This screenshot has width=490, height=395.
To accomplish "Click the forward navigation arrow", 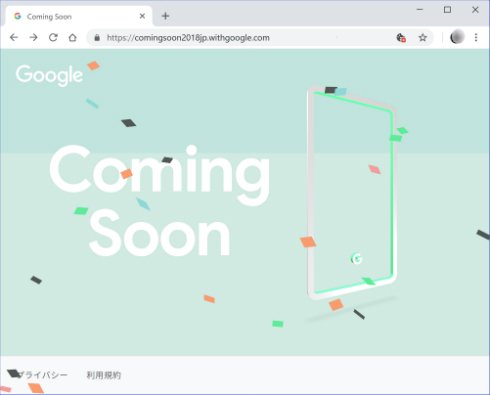I will point(33,37).
